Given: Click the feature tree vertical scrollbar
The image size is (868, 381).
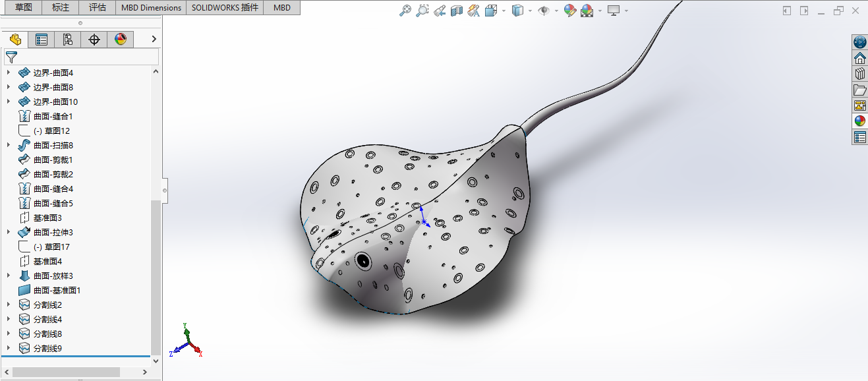Looking at the screenshot, I should tap(156, 277).
